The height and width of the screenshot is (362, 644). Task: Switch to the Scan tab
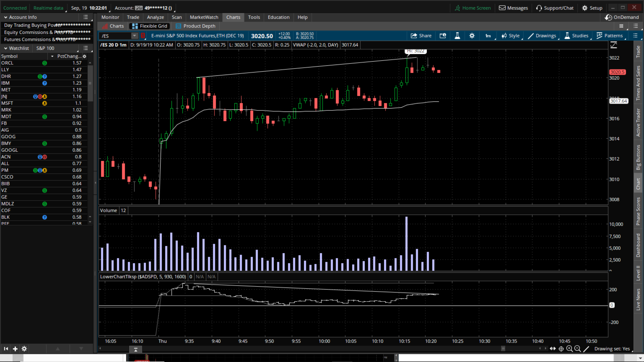[x=177, y=17]
